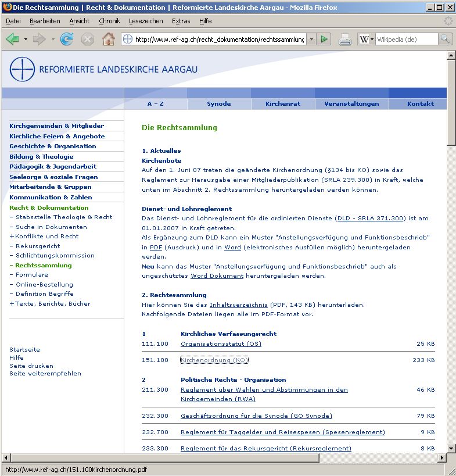456x476 pixels.
Task: Go to the Home page icon
Action: (x=109, y=39)
